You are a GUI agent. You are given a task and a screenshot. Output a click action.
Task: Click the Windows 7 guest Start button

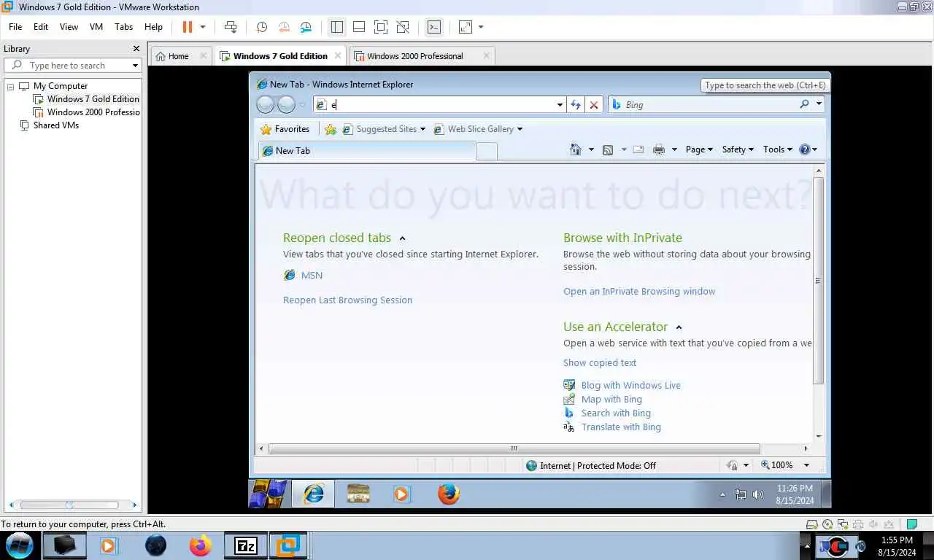pyautogui.click(x=268, y=494)
